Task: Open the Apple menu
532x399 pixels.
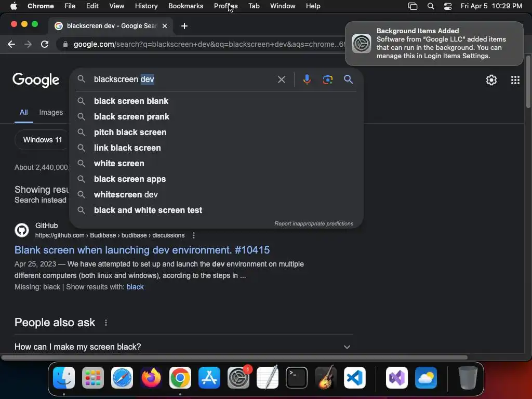Action: (x=14, y=6)
